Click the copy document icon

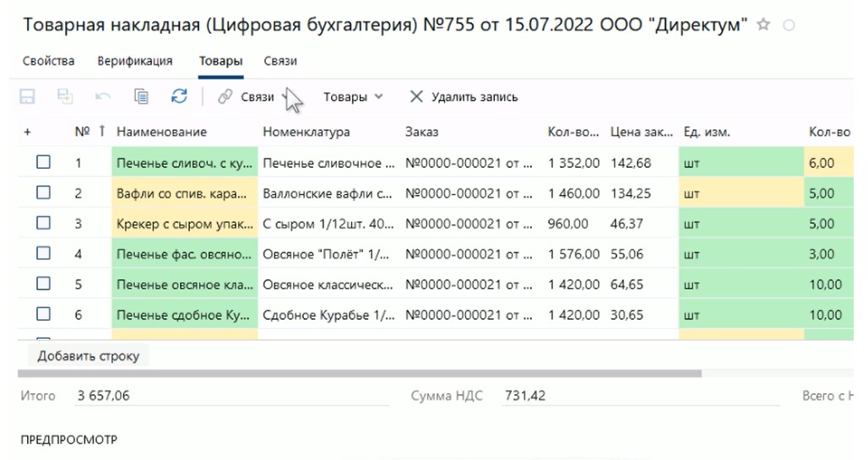[141, 96]
